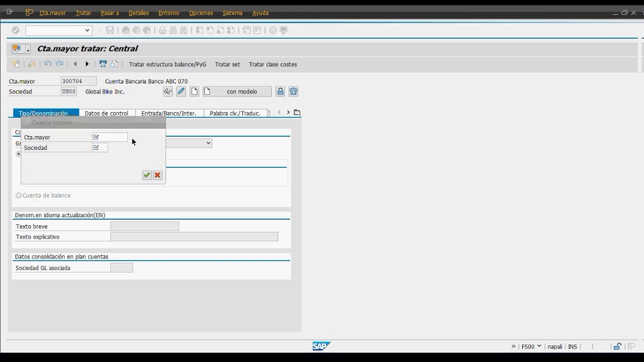Click the Print icon

coord(163,30)
